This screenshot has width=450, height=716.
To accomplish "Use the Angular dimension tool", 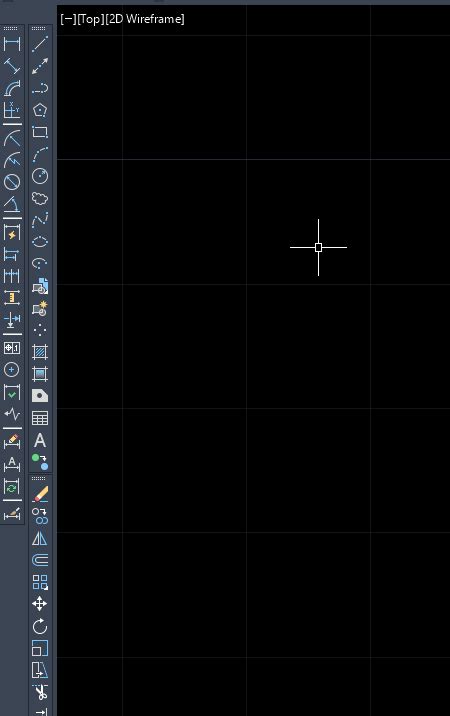I will point(12,204).
